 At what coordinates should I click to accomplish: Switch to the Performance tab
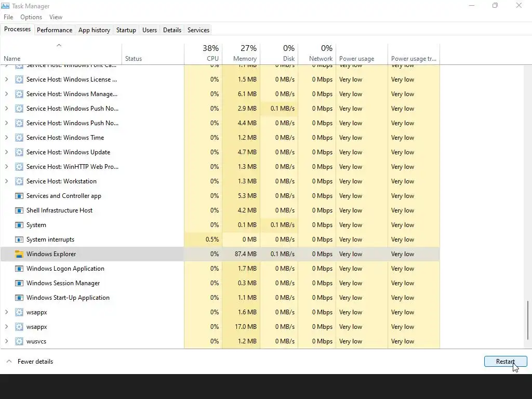point(55,30)
